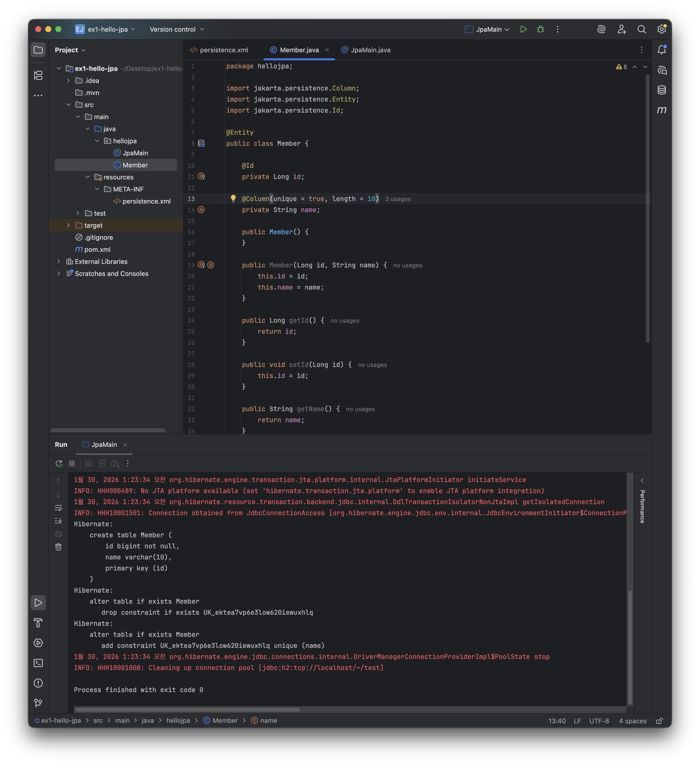
Task: Expand the target folder
Action: [x=68, y=225]
